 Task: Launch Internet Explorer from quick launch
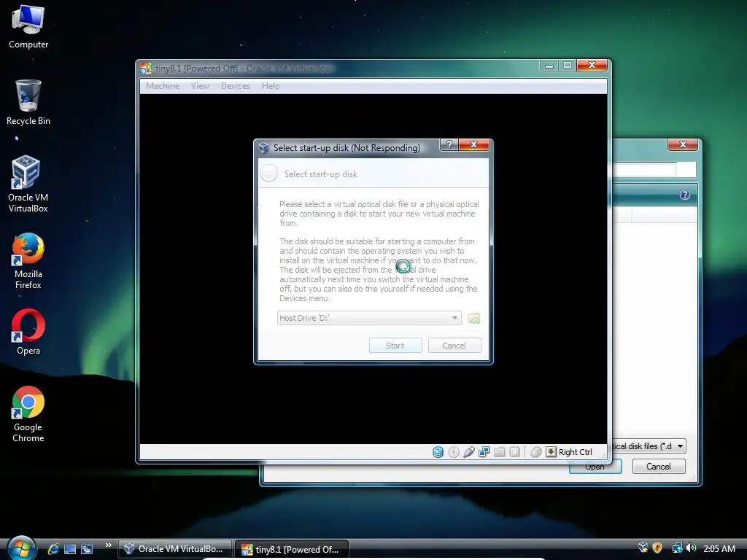click(x=53, y=550)
